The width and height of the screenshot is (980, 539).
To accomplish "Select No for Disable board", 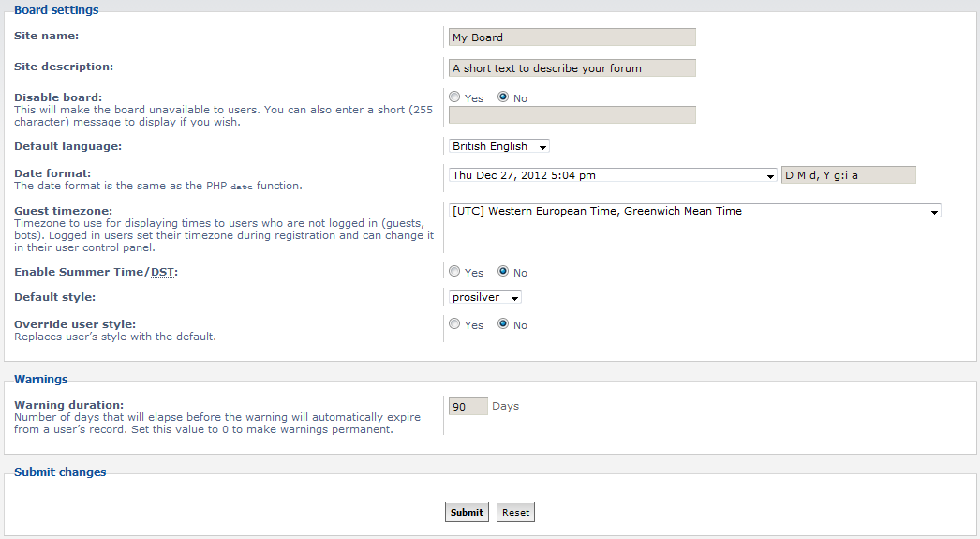I will pos(503,97).
